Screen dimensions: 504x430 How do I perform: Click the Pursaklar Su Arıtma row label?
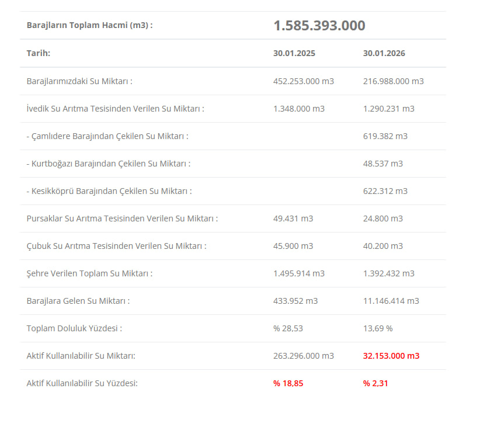(122, 219)
